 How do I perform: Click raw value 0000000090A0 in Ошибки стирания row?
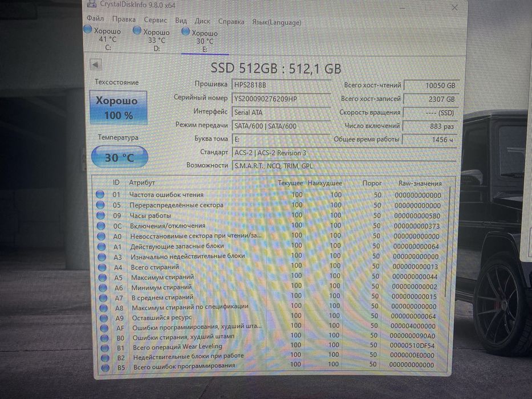[x=412, y=336]
